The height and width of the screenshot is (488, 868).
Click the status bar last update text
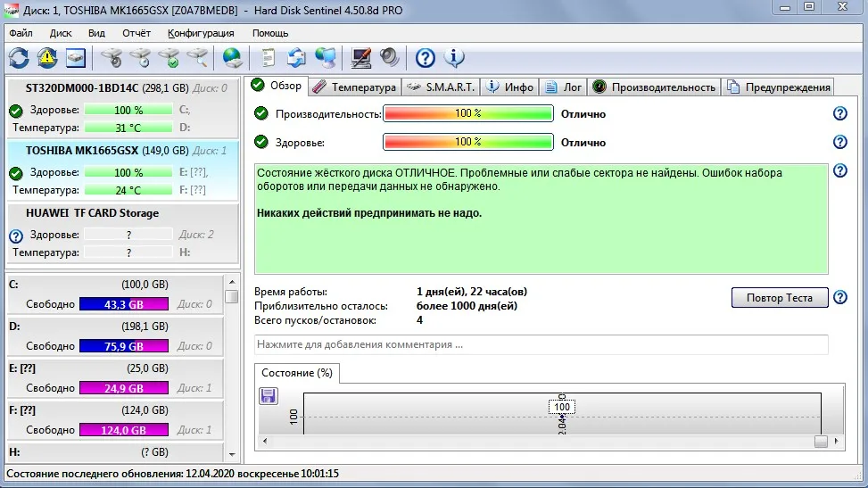[173, 474]
